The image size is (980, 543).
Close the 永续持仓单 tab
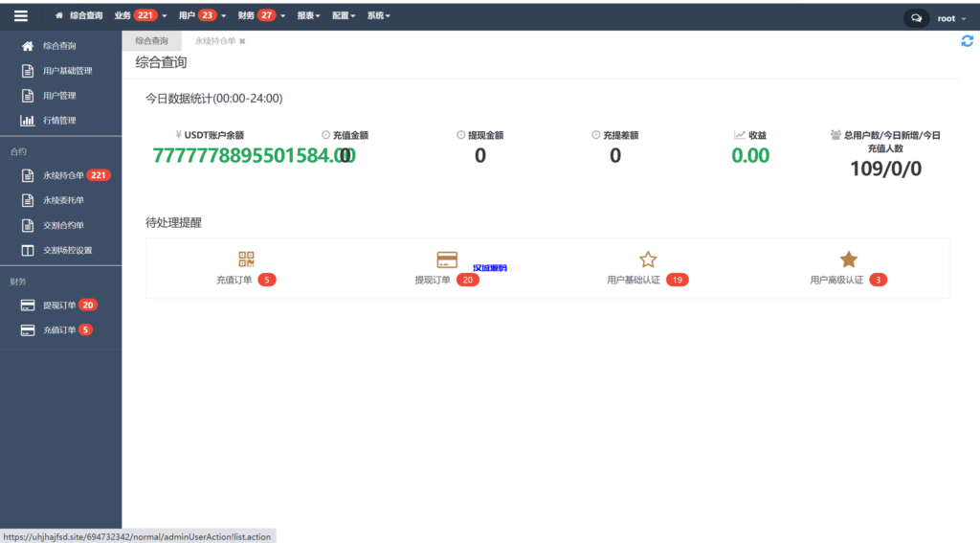(242, 41)
